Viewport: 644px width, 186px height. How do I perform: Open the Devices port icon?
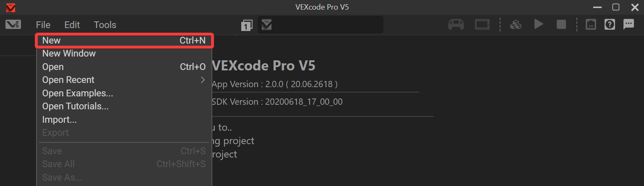click(x=591, y=25)
